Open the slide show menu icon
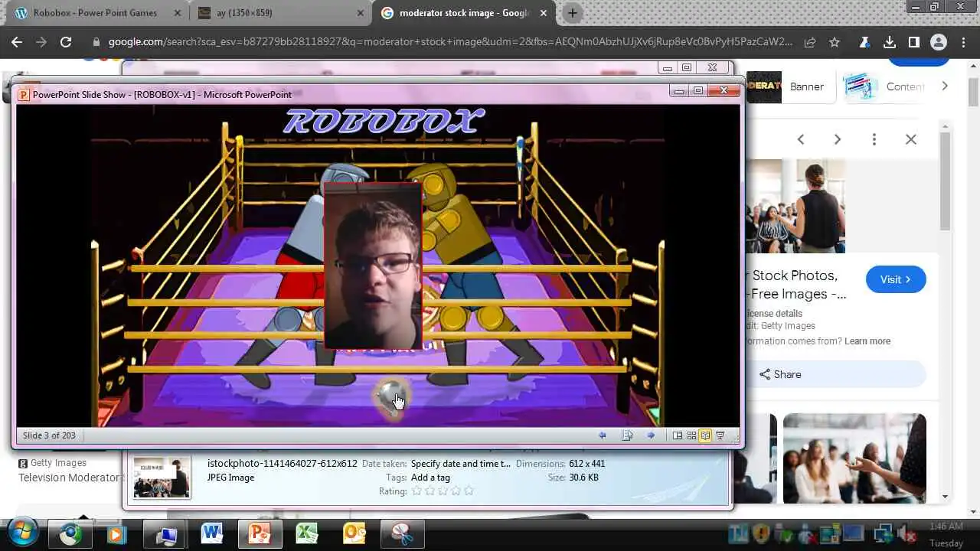The height and width of the screenshot is (551, 980). (x=627, y=435)
